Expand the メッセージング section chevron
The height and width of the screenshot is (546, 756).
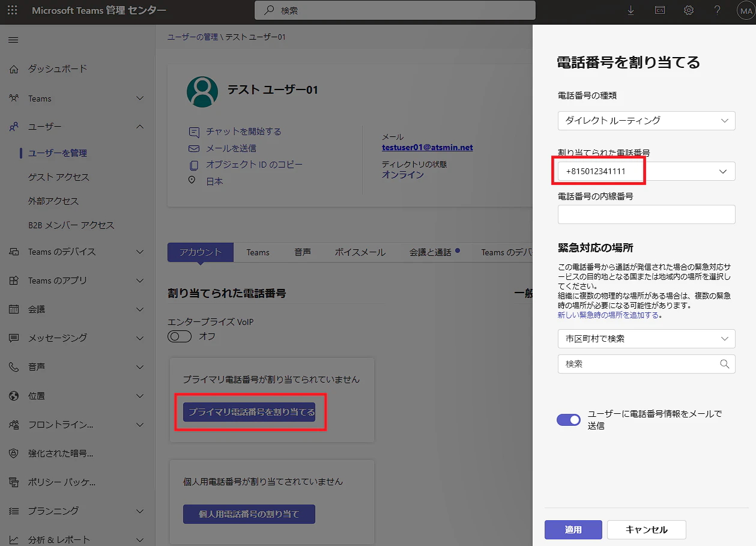coord(140,338)
